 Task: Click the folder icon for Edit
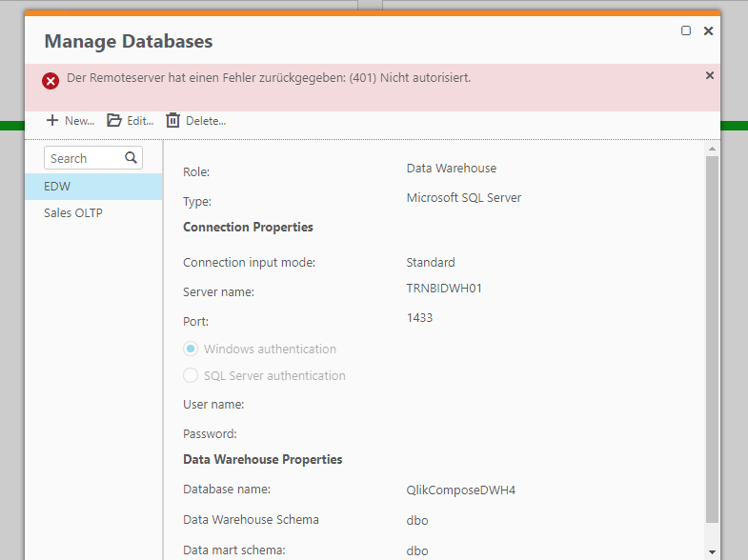pyautogui.click(x=114, y=121)
